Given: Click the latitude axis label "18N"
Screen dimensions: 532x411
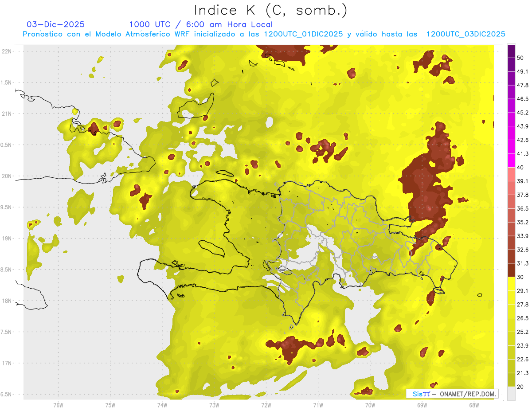Looking at the screenshot, I should point(7,301).
